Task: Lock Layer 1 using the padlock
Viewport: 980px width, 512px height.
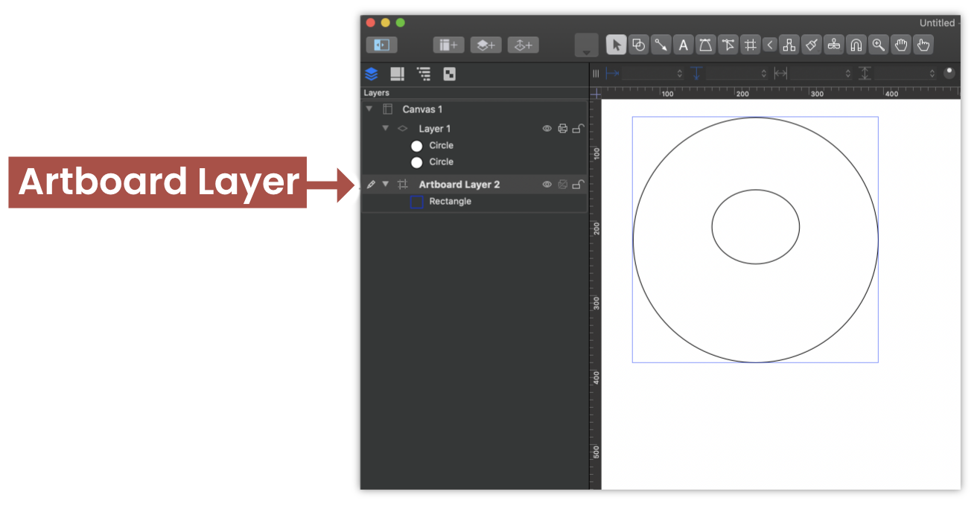Action: (579, 129)
